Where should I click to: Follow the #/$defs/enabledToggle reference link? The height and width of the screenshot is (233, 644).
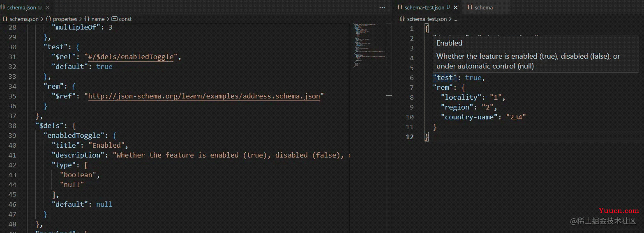pyautogui.click(x=131, y=57)
